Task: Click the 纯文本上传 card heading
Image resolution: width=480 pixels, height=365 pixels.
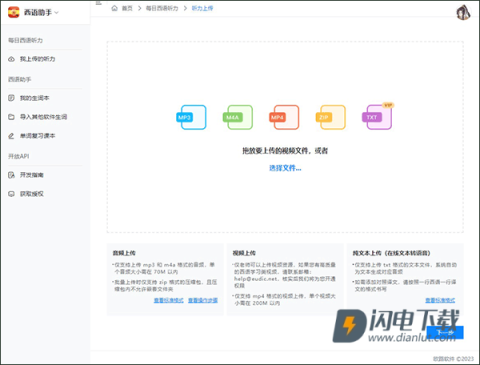Action: (391, 253)
